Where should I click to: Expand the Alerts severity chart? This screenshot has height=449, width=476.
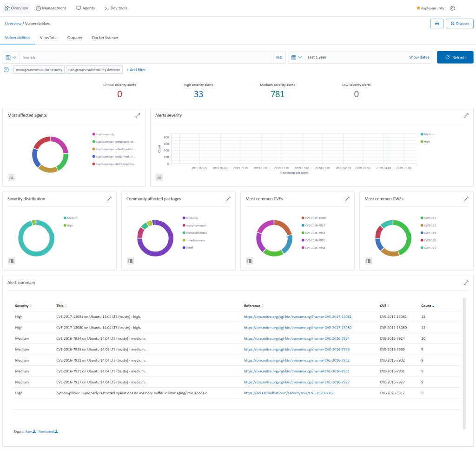coord(466,115)
